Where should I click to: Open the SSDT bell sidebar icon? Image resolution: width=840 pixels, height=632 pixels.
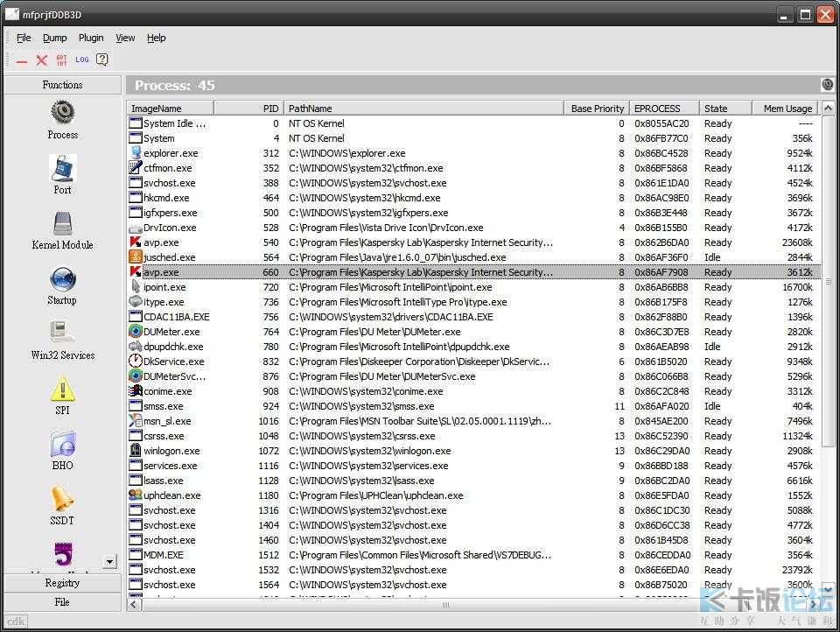tap(63, 499)
